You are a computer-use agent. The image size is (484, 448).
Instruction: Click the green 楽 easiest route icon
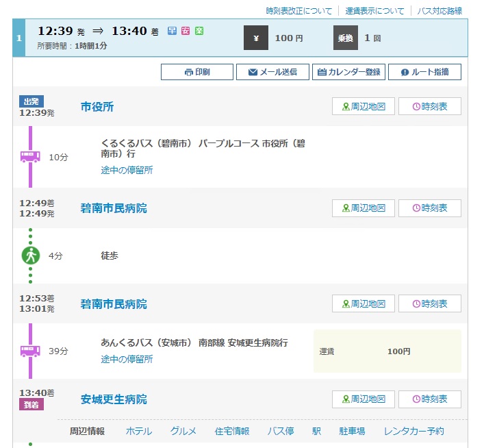[x=199, y=32]
